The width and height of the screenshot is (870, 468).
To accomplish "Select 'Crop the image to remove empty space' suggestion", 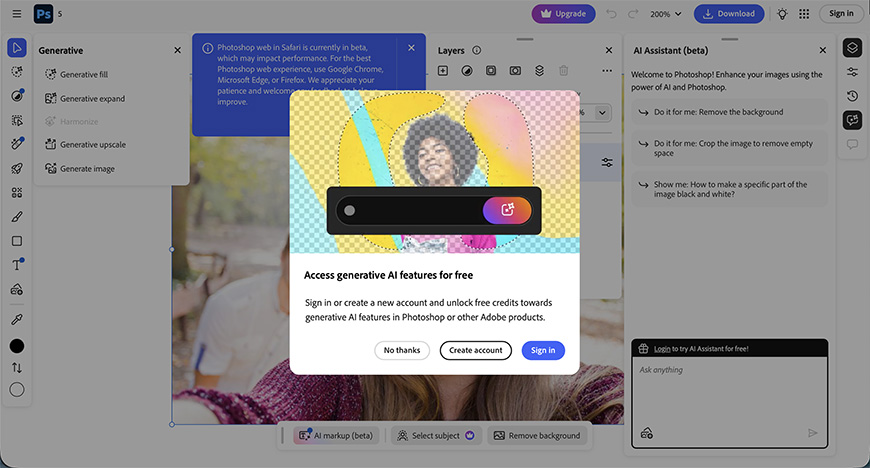I will point(730,148).
